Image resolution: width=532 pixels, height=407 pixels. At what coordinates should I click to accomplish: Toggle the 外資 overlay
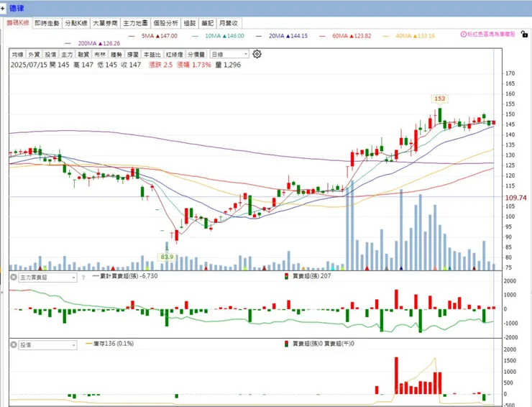34,55
